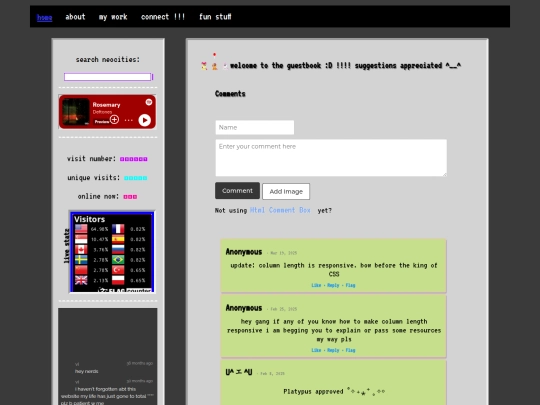Click the pixel character icons beside welcome heading
Image resolution: width=540 pixels, height=405 pixels.
point(214,63)
